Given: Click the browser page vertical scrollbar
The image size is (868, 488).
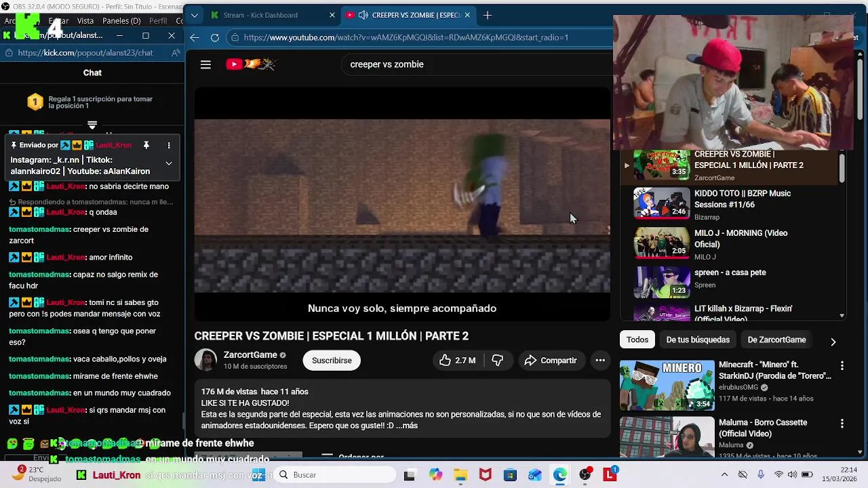Looking at the screenshot, I should pos(860,88).
